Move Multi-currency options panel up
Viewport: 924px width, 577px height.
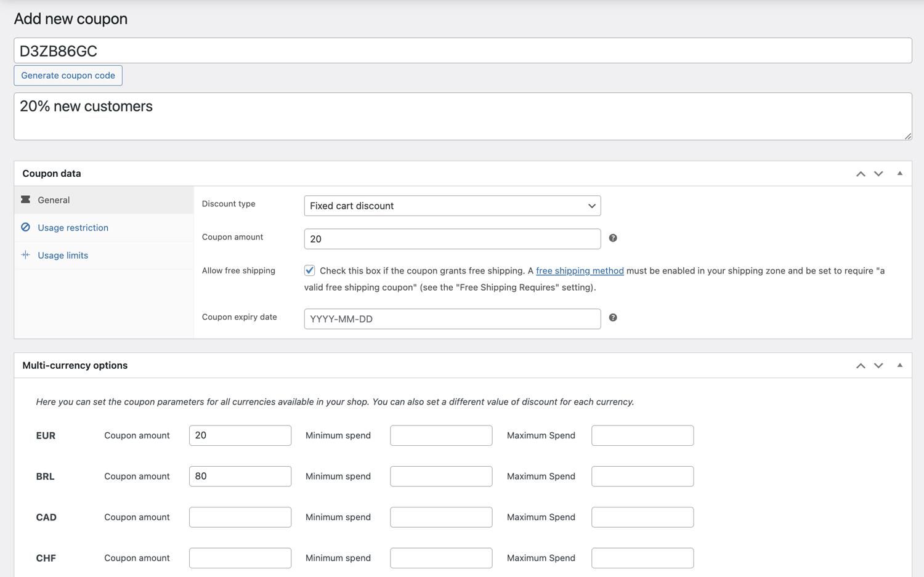tap(861, 366)
